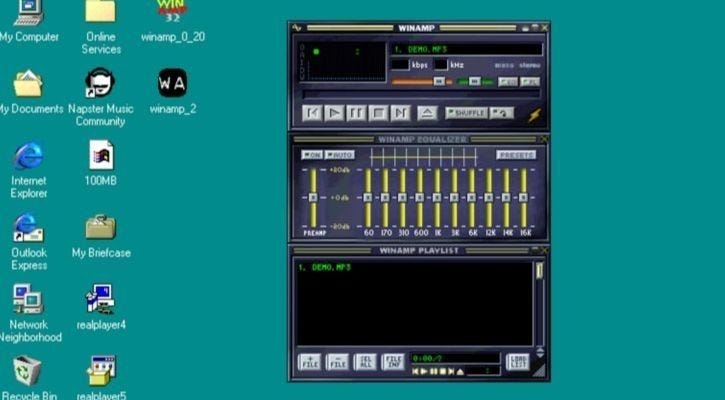
Task: Click the Previous track button in Winamp main window
Action: point(312,113)
